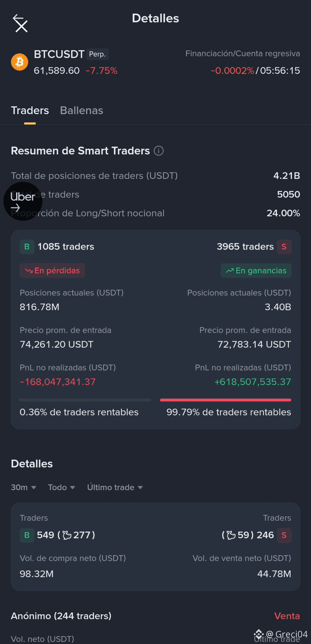Viewport: 311px width, 644px height.
Task: Open info icon beside Resumen de Smart Traders
Action: coord(159,151)
